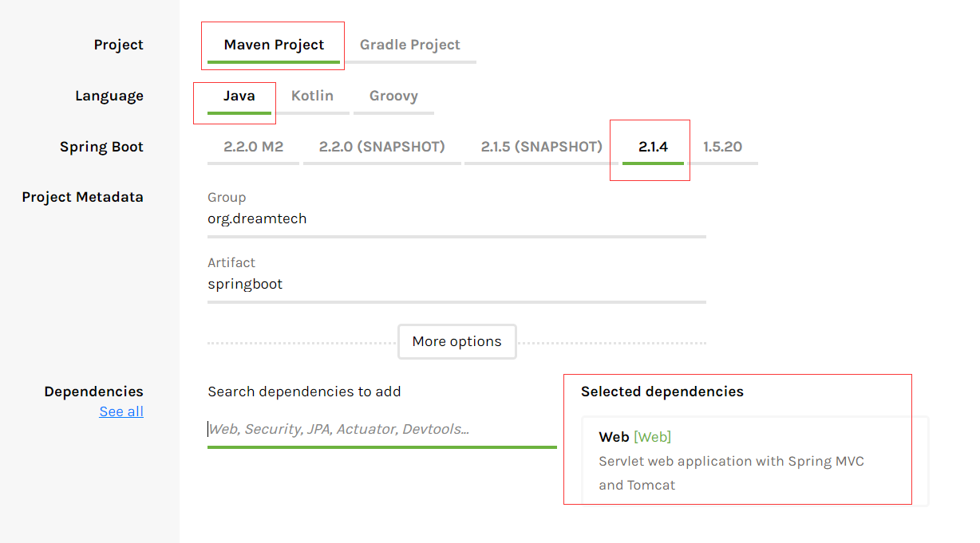
Task: Select Spring Boot version 1.5.20
Action: 722,147
